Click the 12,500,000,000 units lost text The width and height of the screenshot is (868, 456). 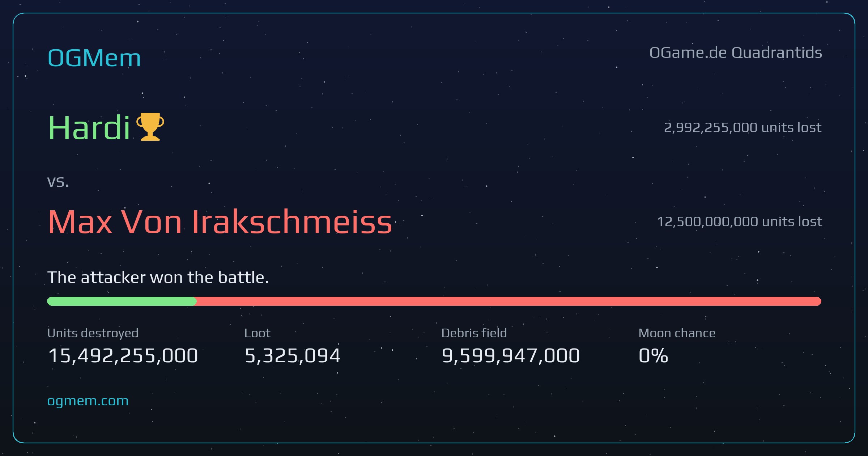(x=739, y=221)
